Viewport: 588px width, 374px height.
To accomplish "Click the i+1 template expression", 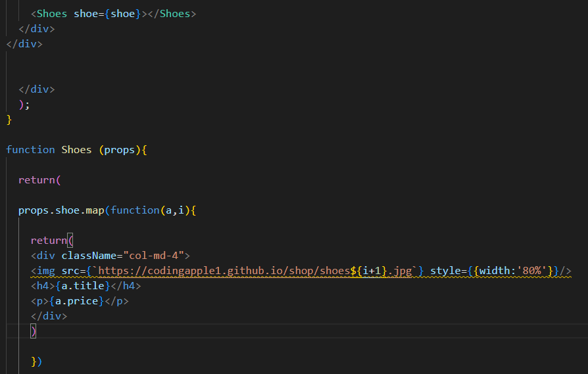I will pos(372,271).
